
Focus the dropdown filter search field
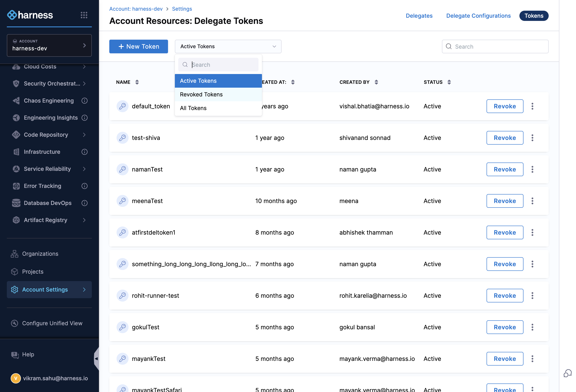[x=218, y=65]
